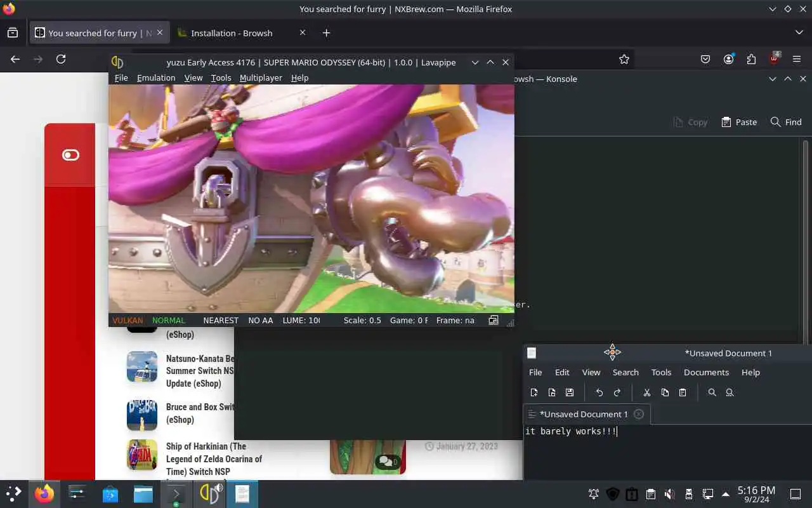Open clock and calendar at 5:16 PM

click(756, 494)
